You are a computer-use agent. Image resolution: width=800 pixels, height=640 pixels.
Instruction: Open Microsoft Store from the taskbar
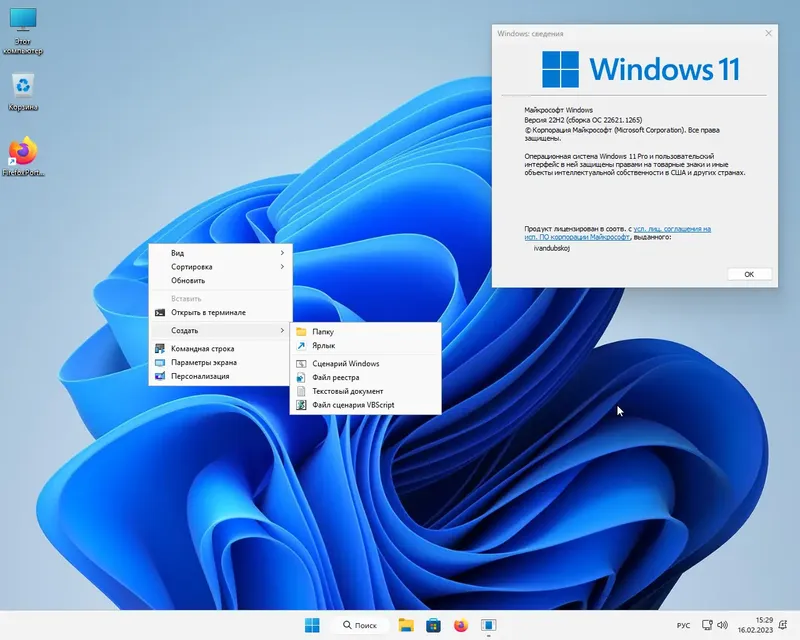click(433, 625)
